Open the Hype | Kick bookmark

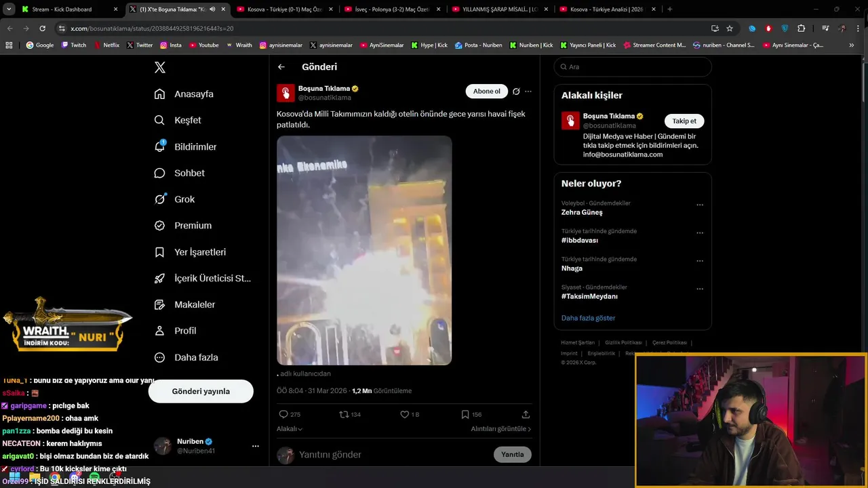[x=429, y=45]
